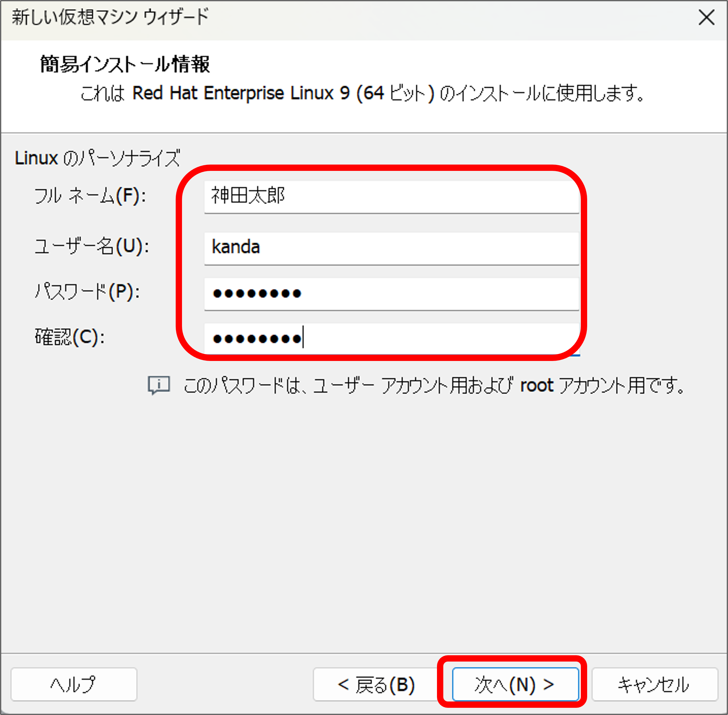Open help via the ヘルプ button
Image resolution: width=728 pixels, height=715 pixels.
74,684
